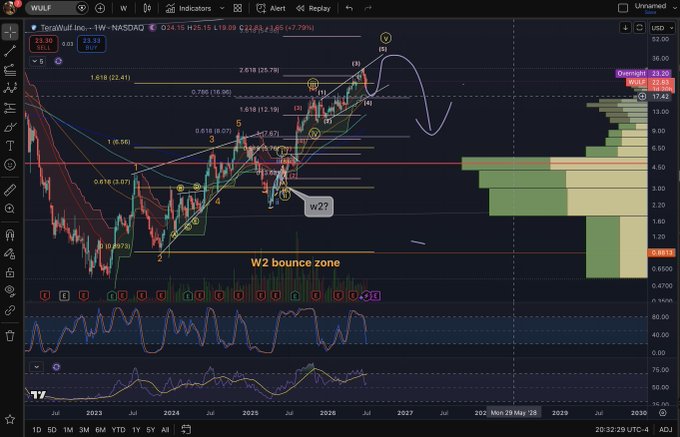
Task: Lock all drawing tools
Action: (10, 272)
